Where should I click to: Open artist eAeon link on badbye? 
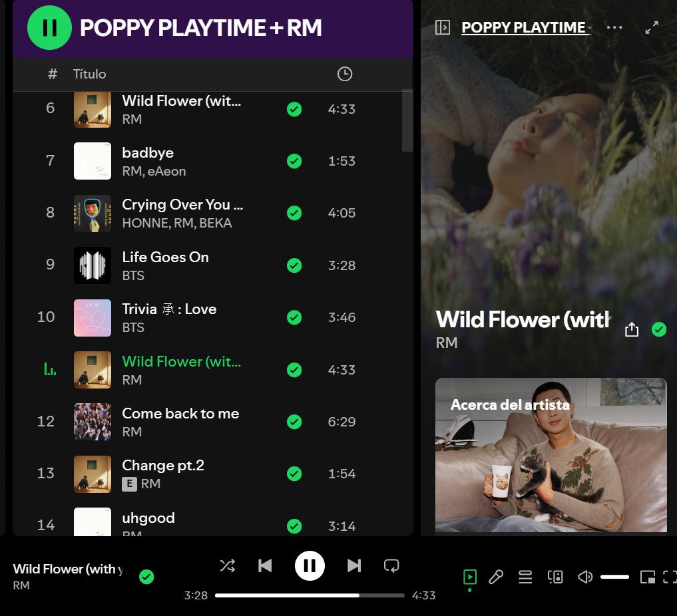point(166,171)
